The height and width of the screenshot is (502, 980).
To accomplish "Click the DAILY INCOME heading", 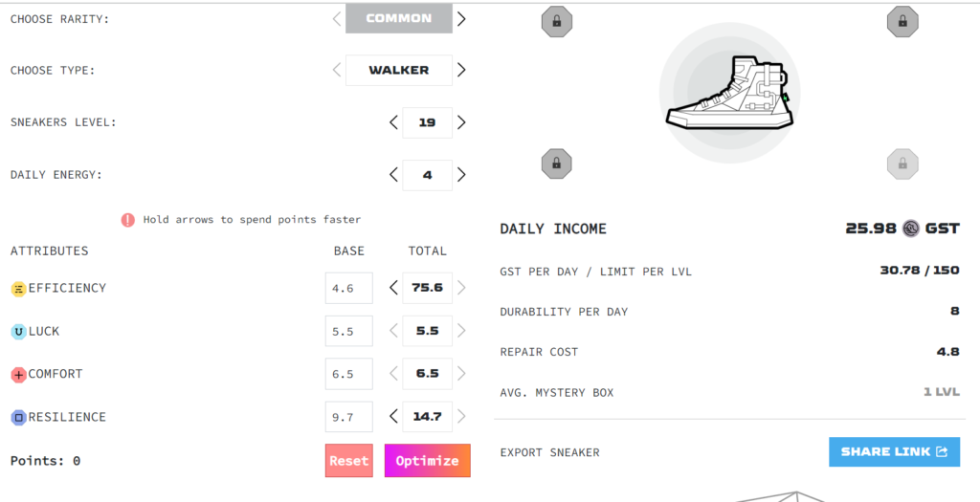I will (553, 229).
